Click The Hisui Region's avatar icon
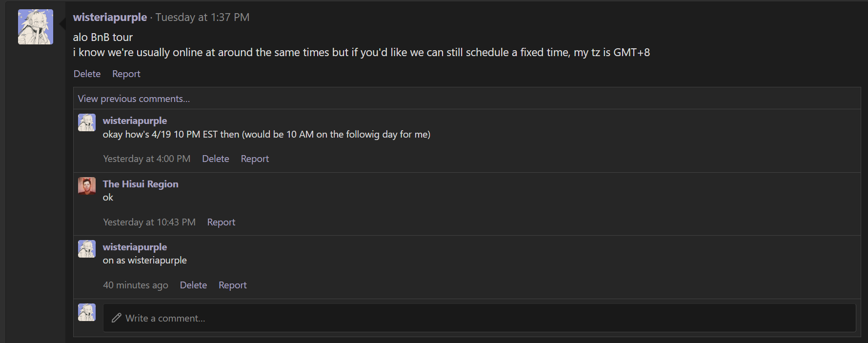 pos(87,186)
